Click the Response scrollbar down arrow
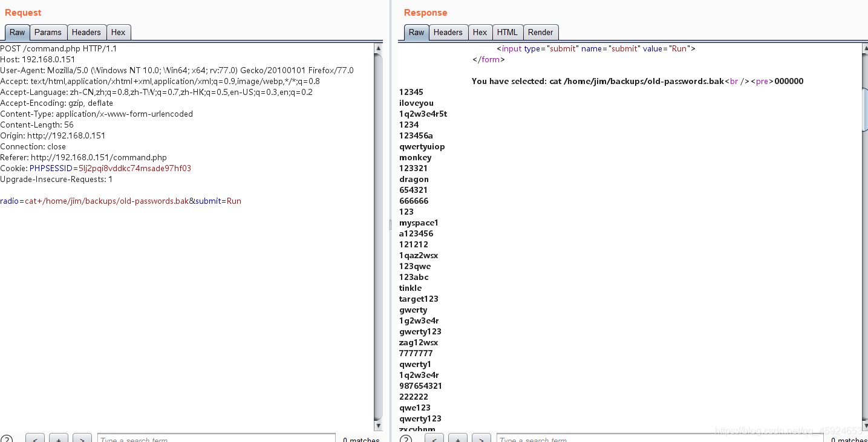Screen dimensions: 868x442 point(865,426)
